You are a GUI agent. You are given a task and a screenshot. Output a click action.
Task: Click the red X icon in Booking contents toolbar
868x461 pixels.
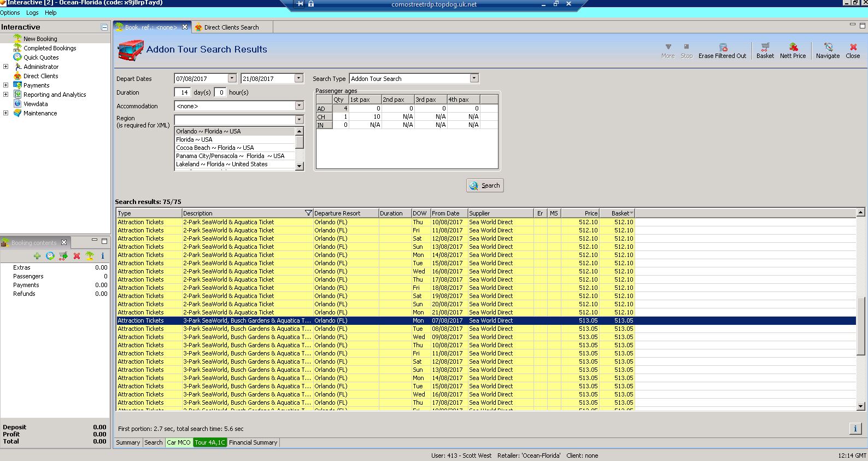(x=77, y=256)
